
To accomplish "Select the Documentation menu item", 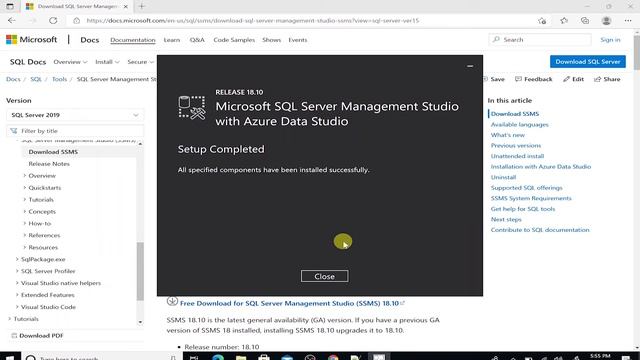I will pyautogui.click(x=133, y=40).
